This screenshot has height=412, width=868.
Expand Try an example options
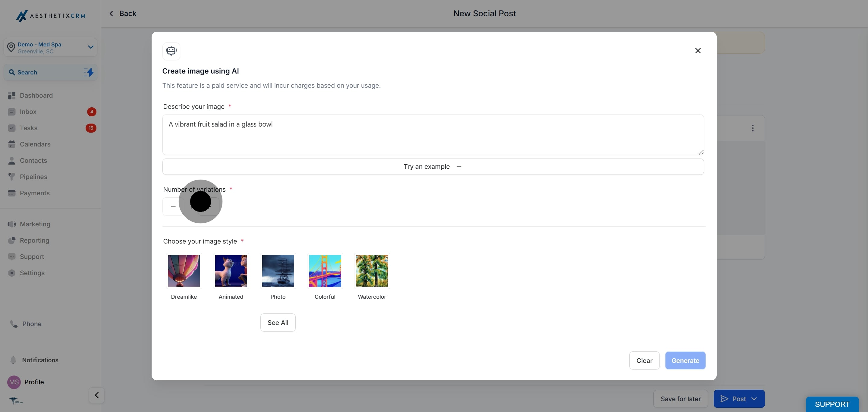pos(433,166)
